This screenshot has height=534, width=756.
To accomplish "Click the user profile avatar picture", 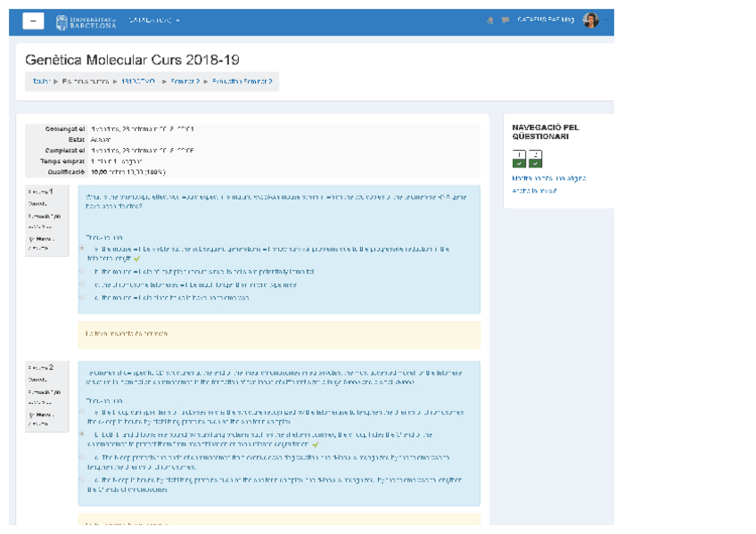I will coord(590,21).
